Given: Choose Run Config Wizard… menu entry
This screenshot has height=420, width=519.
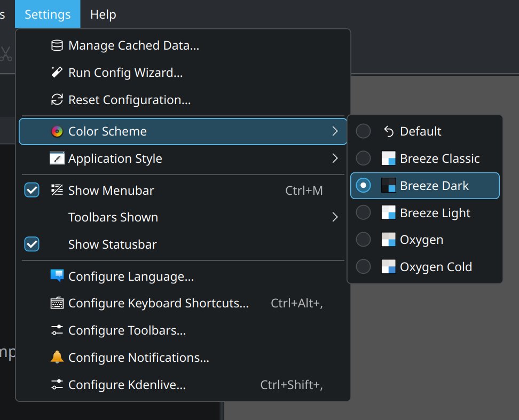Looking at the screenshot, I should 183,73.
